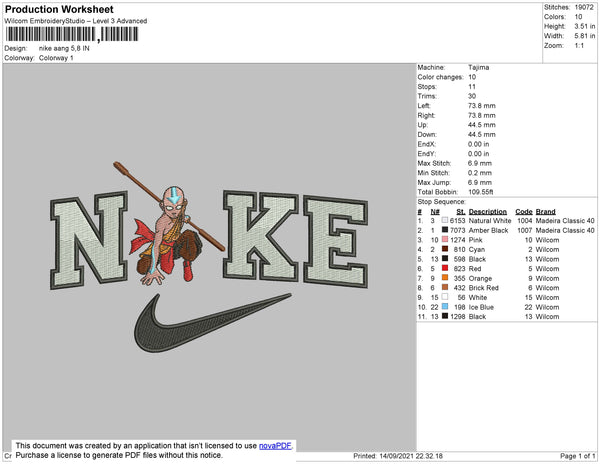Click the Machine value 'Tajima'
Image resolution: width=600 pixels, height=464 pixels.
pyautogui.click(x=479, y=67)
